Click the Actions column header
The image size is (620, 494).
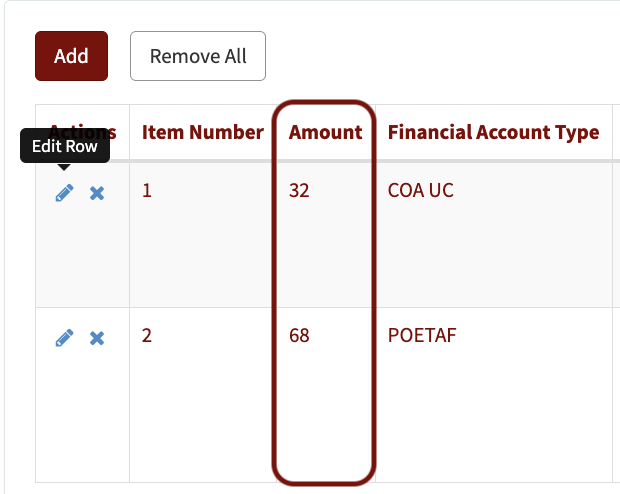(83, 132)
